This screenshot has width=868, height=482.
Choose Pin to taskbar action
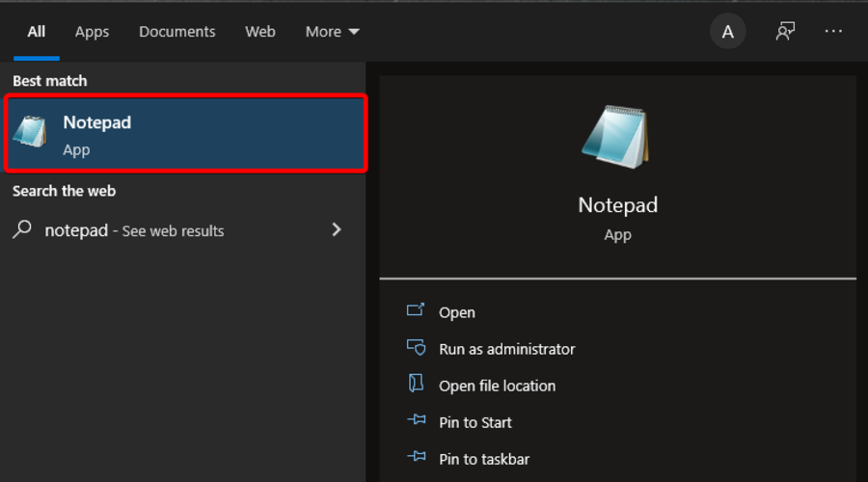(484, 459)
